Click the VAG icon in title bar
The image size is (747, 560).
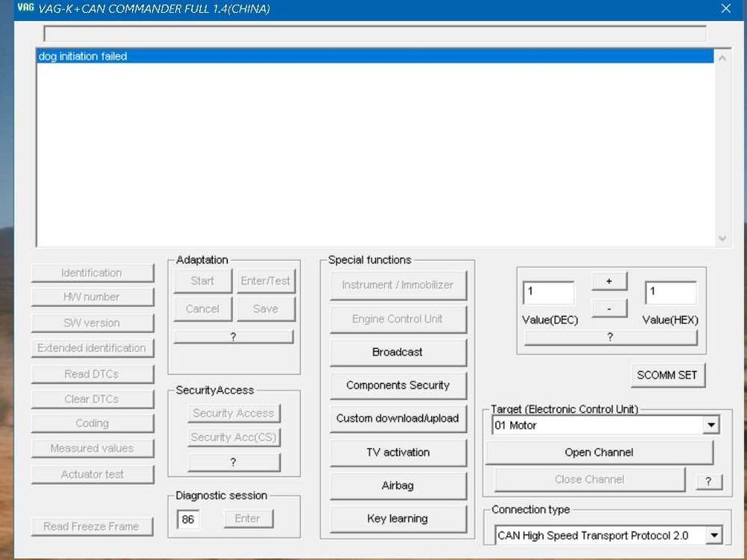(x=26, y=7)
